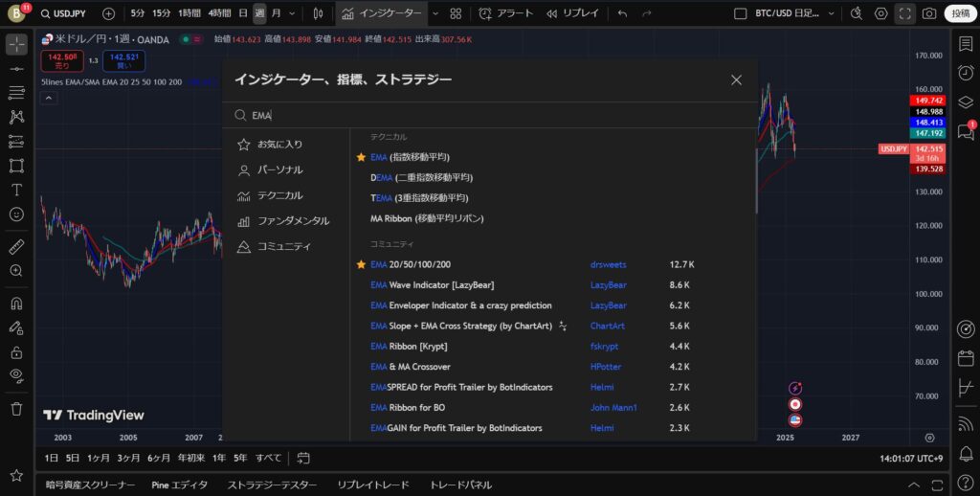Click the EMA indicator search field
Screen dimensions: 980x496
click(489, 116)
